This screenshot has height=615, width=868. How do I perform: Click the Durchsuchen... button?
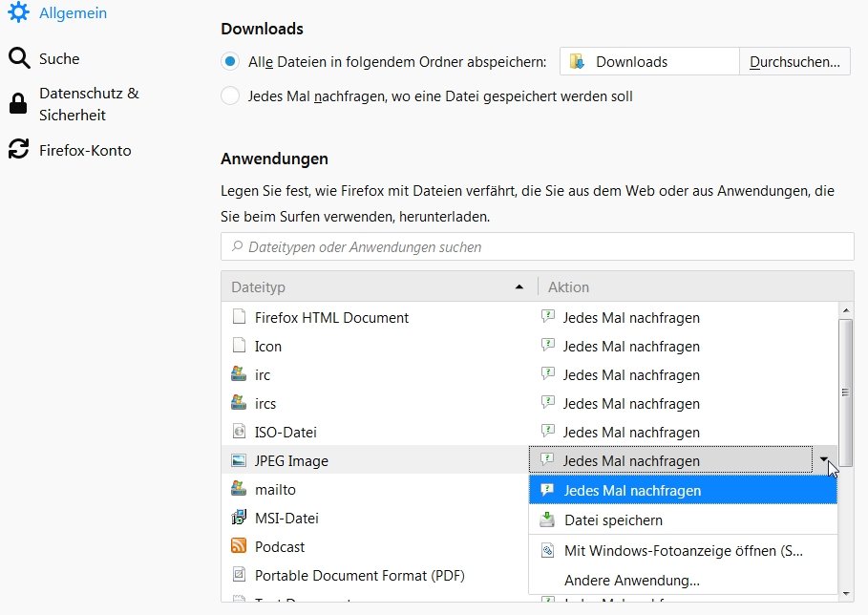coord(794,62)
